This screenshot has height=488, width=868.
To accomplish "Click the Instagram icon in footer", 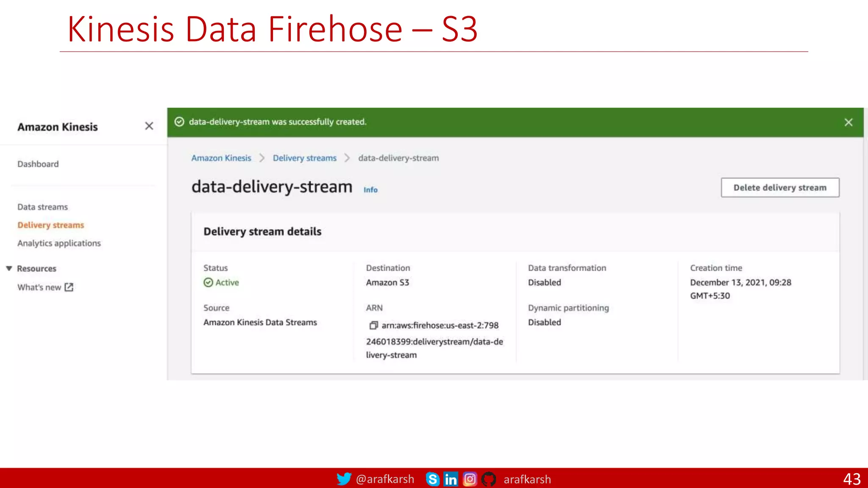I will [470, 479].
